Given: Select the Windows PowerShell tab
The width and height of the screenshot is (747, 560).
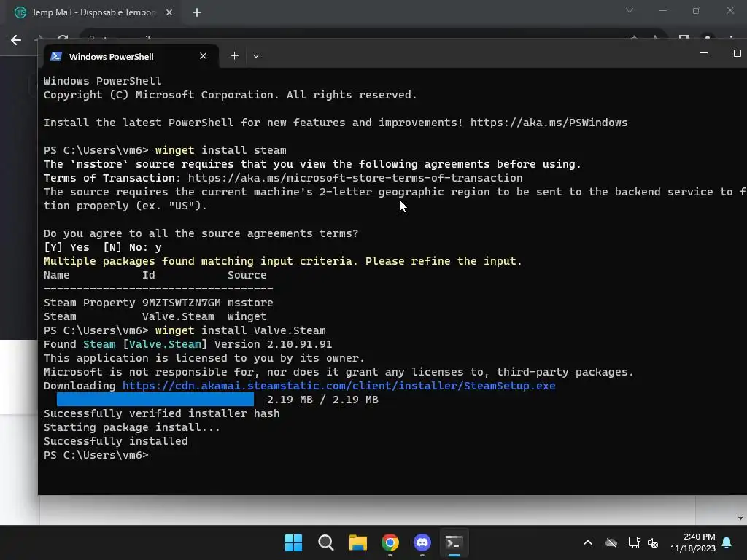Looking at the screenshot, I should [131, 56].
